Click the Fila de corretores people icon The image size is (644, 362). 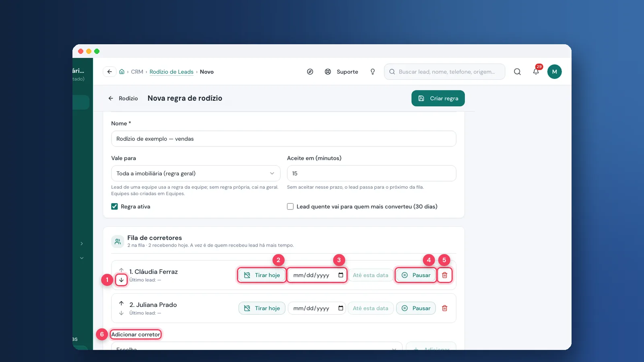click(x=118, y=241)
